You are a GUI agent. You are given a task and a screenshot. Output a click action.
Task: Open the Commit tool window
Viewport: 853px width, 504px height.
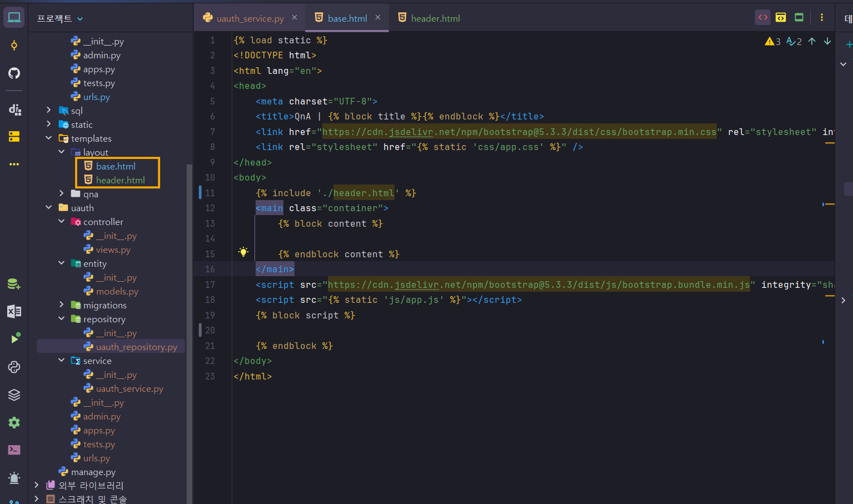(x=14, y=46)
